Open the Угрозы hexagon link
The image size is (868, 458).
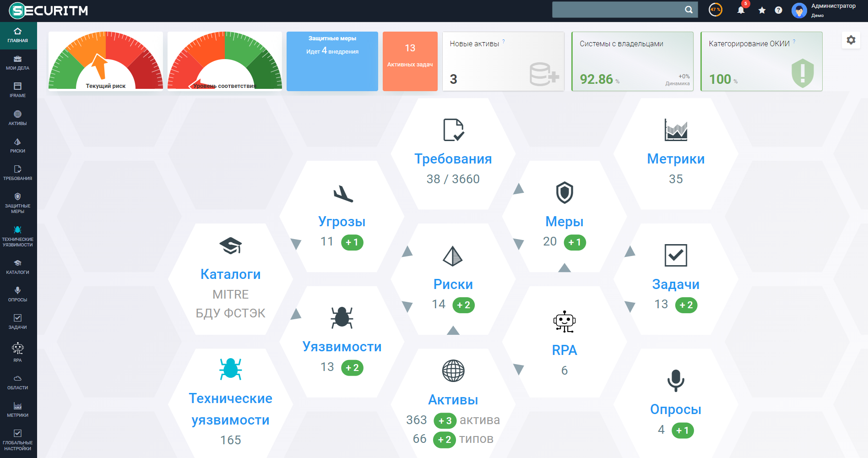click(x=342, y=222)
